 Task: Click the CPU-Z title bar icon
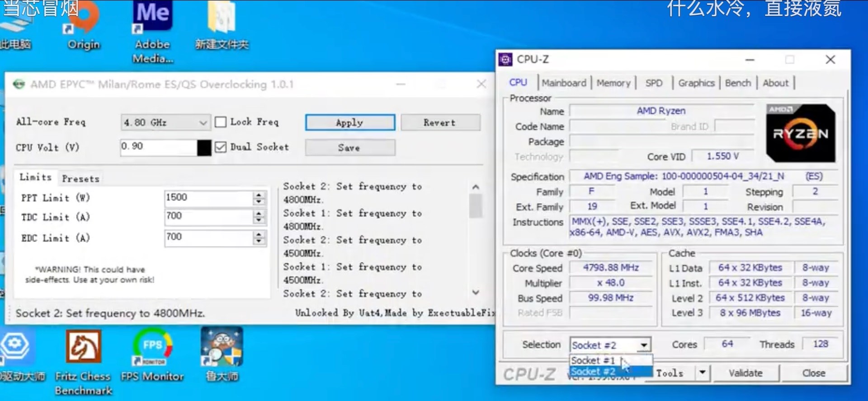[505, 59]
